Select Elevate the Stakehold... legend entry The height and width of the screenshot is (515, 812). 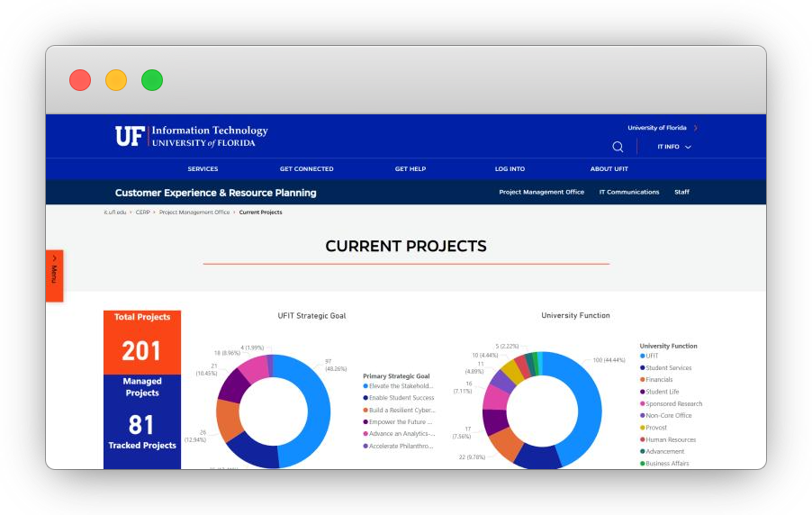point(398,386)
